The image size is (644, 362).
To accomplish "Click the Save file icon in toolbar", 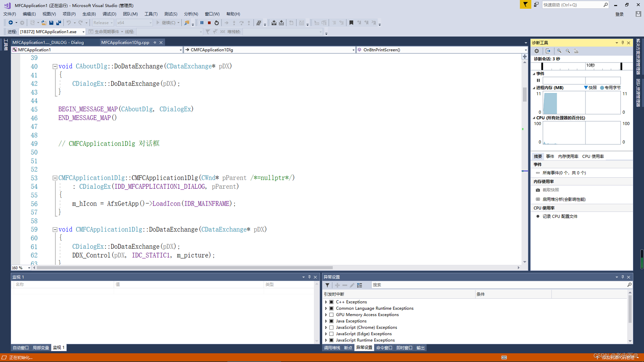I will click(51, 23).
